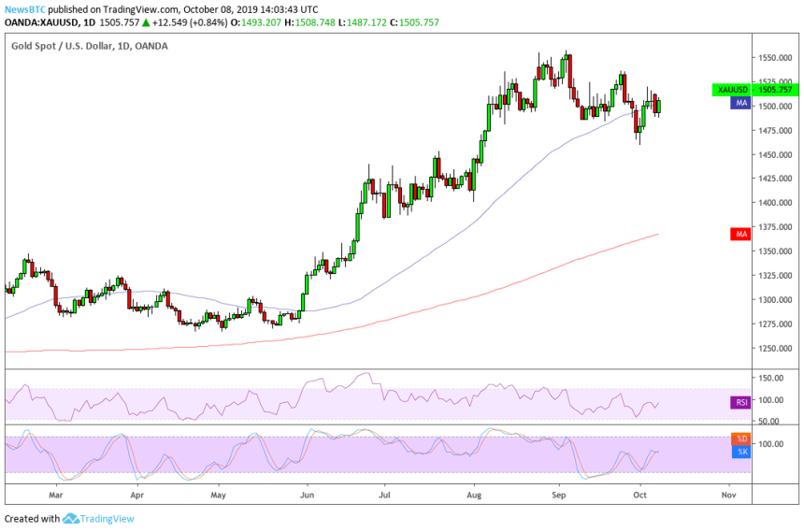
Task: Click the 1275.000 price axis value
Action: (x=775, y=324)
